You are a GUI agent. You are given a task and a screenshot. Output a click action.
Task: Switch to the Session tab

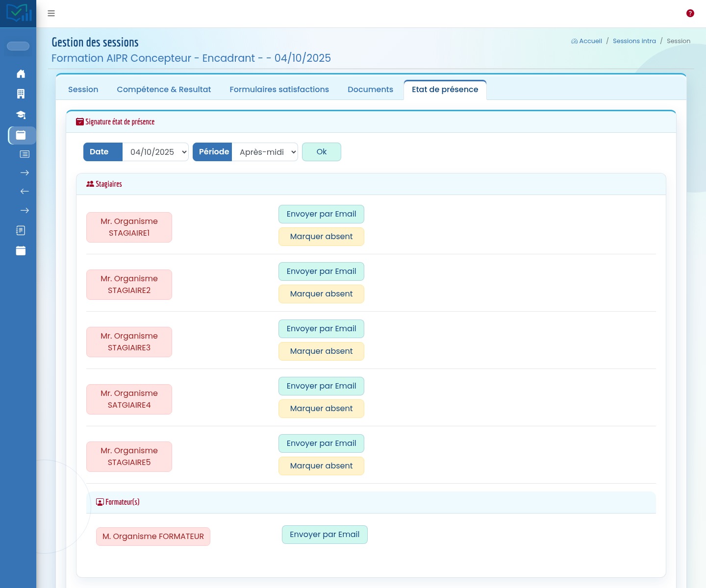coord(83,89)
